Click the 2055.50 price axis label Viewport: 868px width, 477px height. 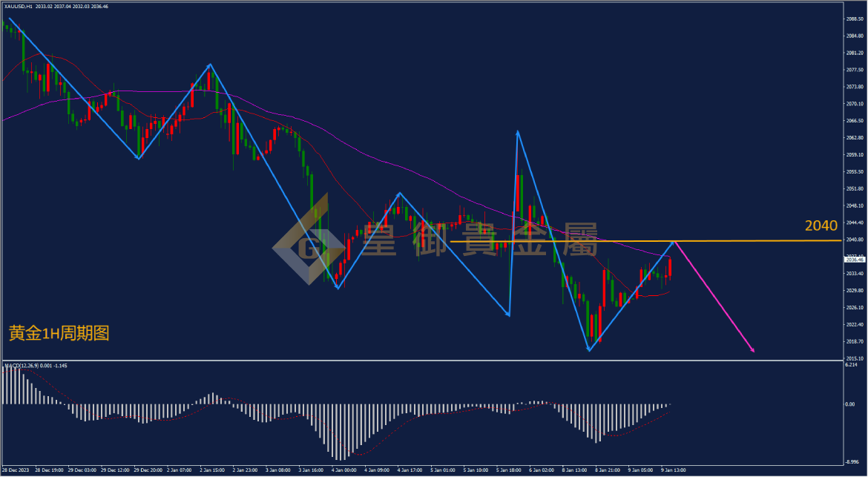coord(854,171)
